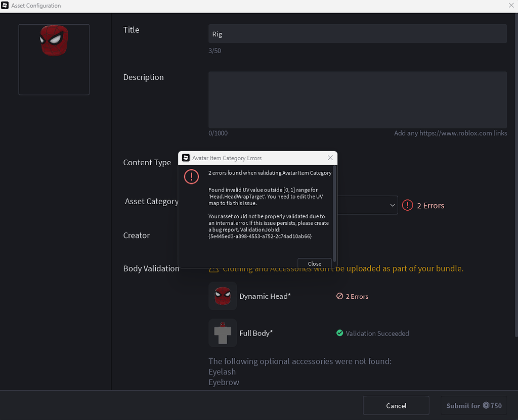Viewport: 518px width, 420px height.
Task: Click the yellow warning triangle under Body Validation
Action: coord(214,270)
